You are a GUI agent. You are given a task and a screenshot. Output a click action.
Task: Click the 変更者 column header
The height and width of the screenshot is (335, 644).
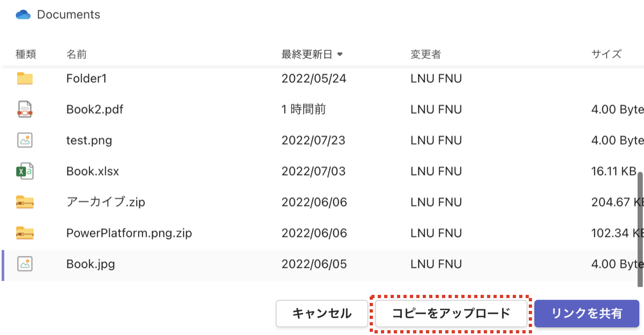click(426, 54)
